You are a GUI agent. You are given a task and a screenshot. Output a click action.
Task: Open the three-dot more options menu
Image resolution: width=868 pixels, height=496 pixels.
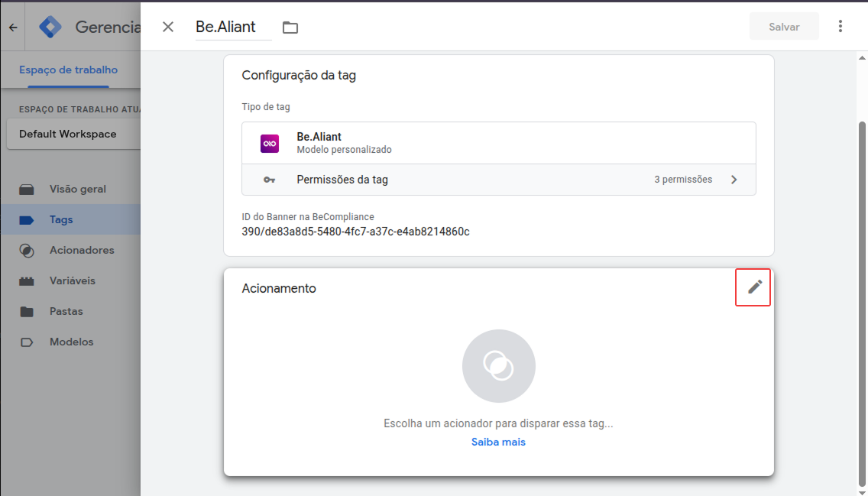(840, 27)
